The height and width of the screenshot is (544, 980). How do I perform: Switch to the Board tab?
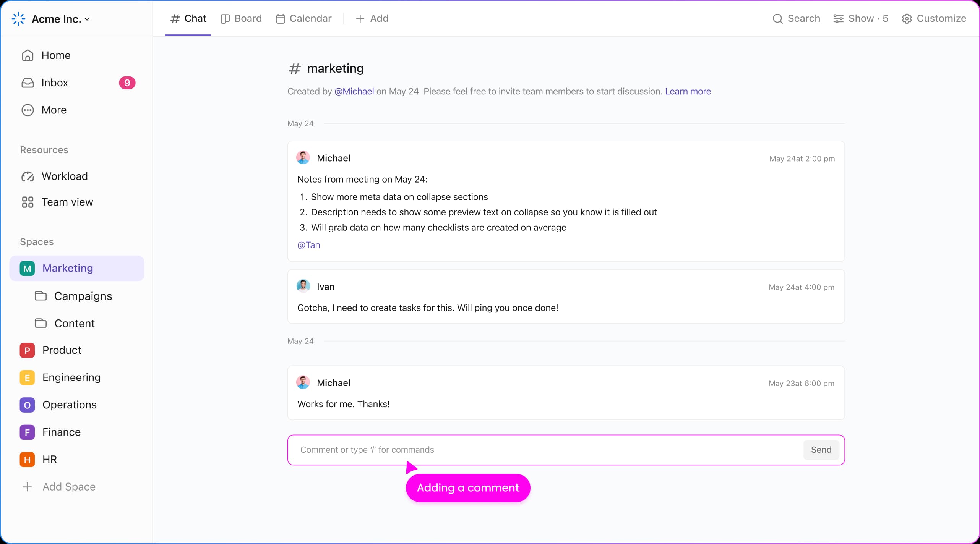(x=241, y=18)
